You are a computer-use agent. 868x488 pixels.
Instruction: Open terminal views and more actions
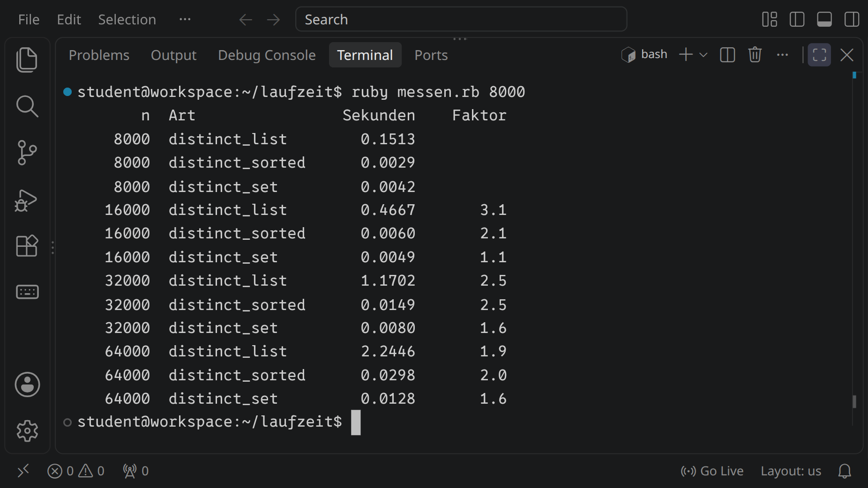click(782, 55)
